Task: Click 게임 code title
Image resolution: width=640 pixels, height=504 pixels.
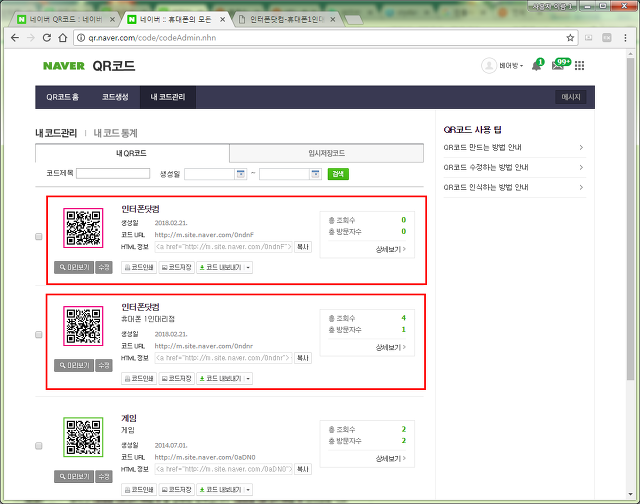Action: tap(129, 418)
